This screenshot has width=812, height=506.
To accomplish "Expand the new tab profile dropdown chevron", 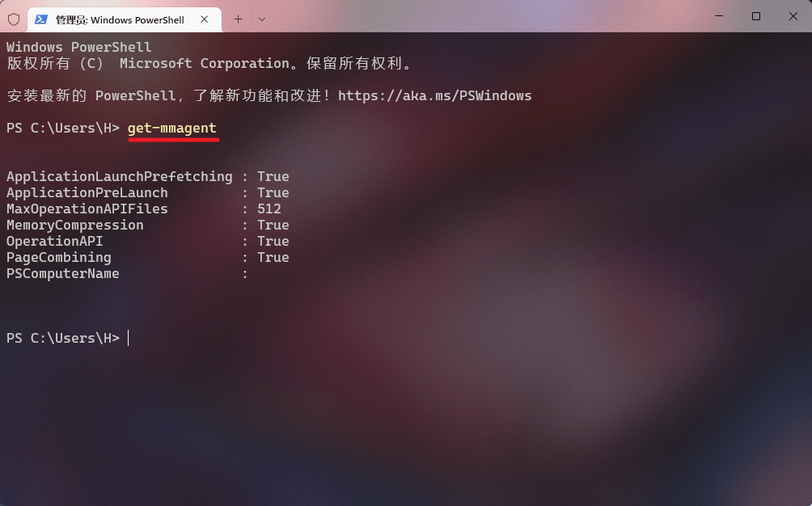I will pos(262,19).
